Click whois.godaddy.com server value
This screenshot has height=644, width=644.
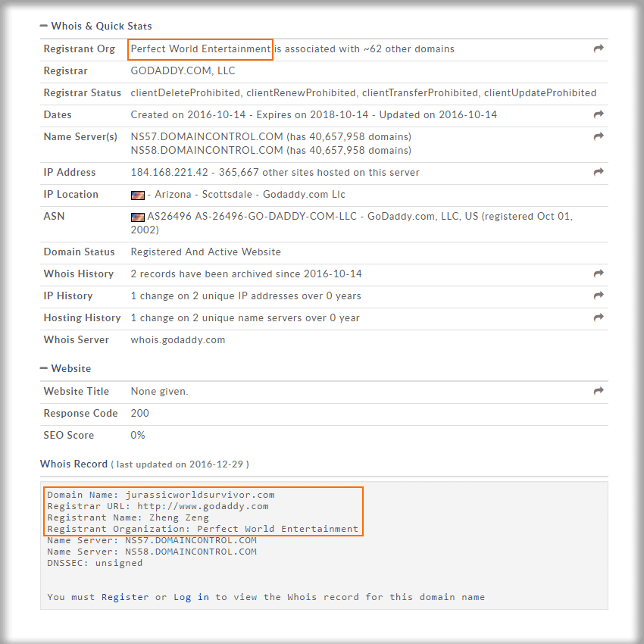tap(178, 340)
